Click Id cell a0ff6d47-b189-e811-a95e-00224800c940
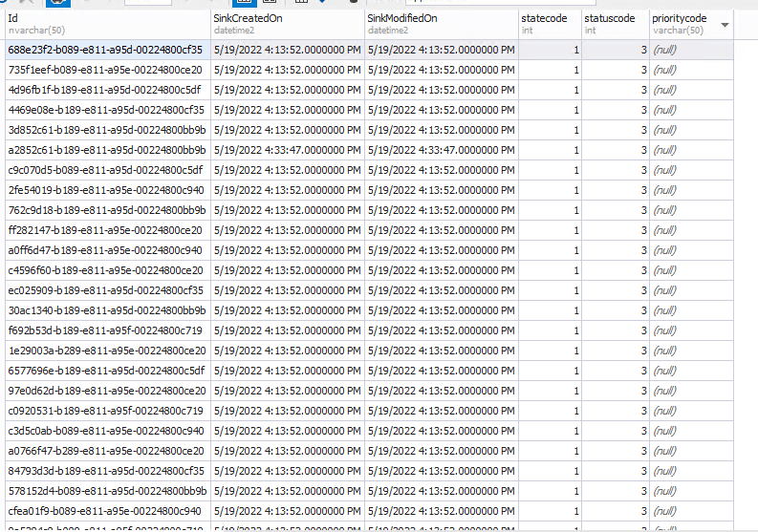Image resolution: width=758 pixels, height=532 pixels. [108, 250]
